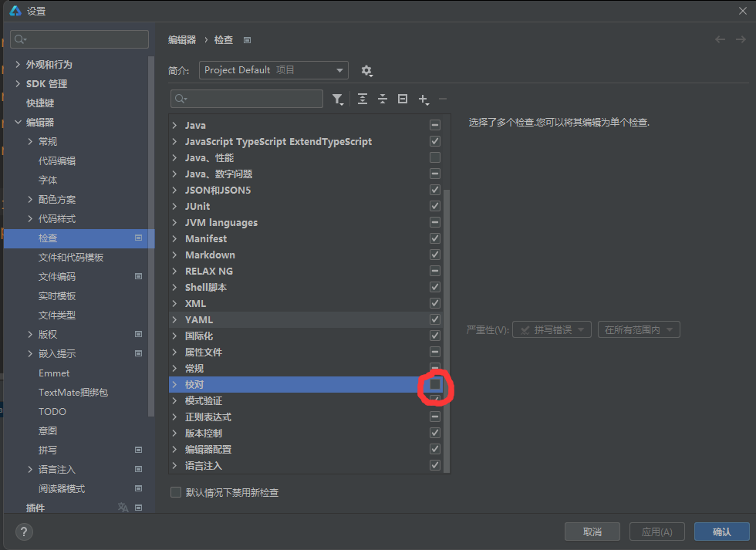
Task: Click the 取消 button
Action: point(592,531)
